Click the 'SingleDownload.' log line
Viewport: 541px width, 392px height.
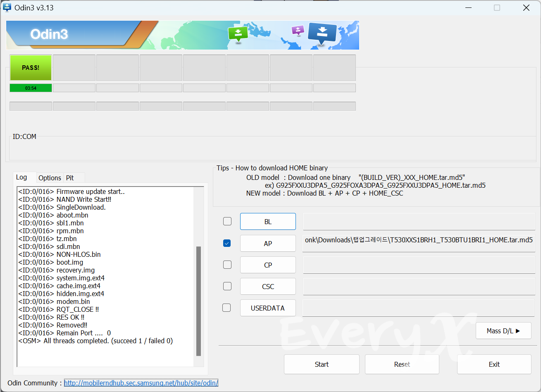pyautogui.click(x=62, y=207)
